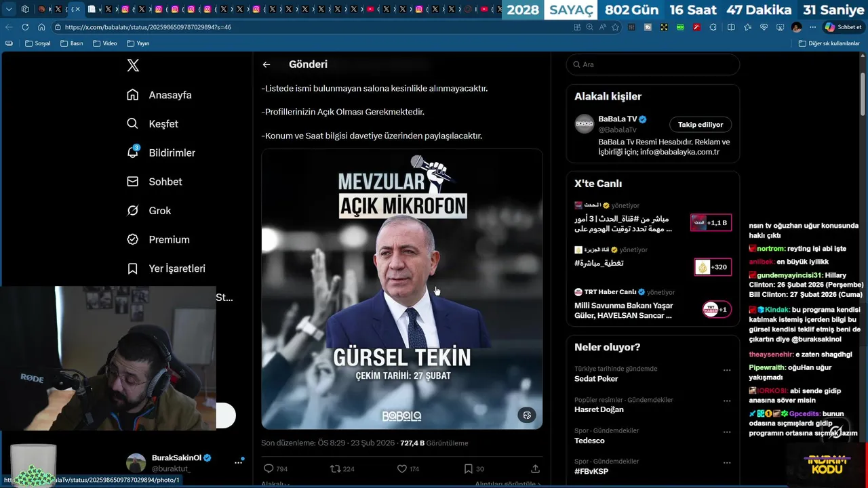Open the #FBvKSP trending hashtag

591,471
